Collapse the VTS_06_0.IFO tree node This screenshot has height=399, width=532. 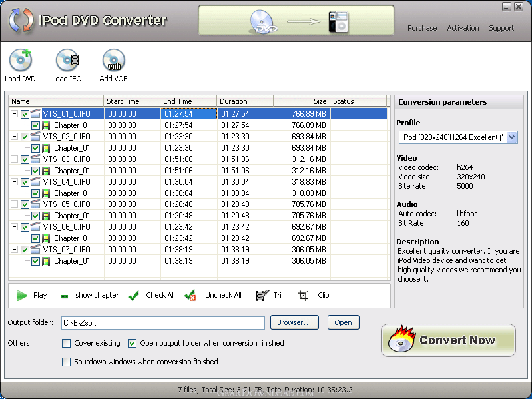point(14,227)
